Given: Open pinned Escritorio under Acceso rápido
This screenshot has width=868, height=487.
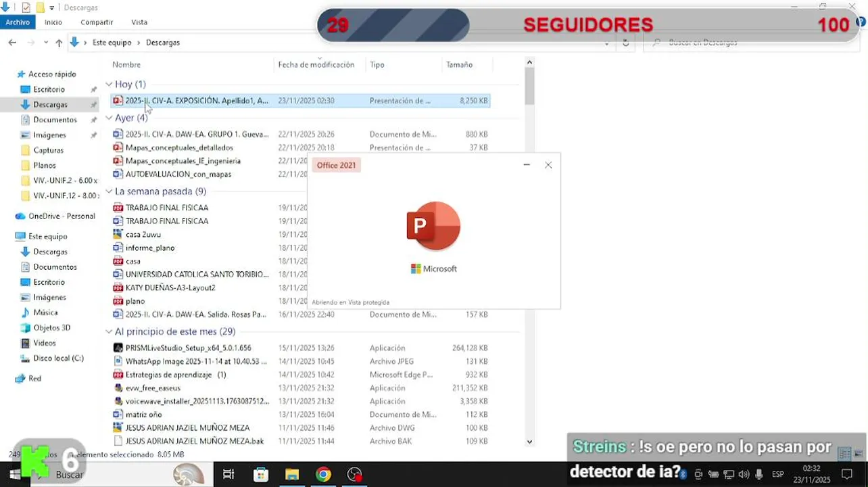Looking at the screenshot, I should coord(49,89).
